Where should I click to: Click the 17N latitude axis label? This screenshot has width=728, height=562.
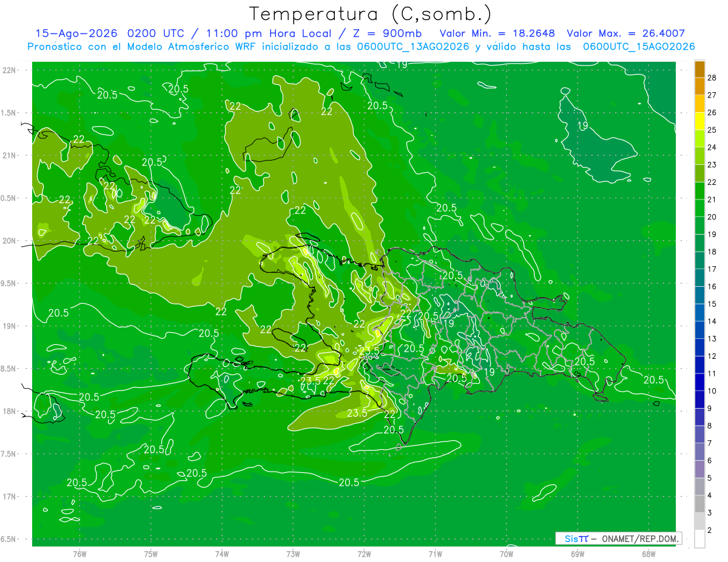[x=10, y=497]
